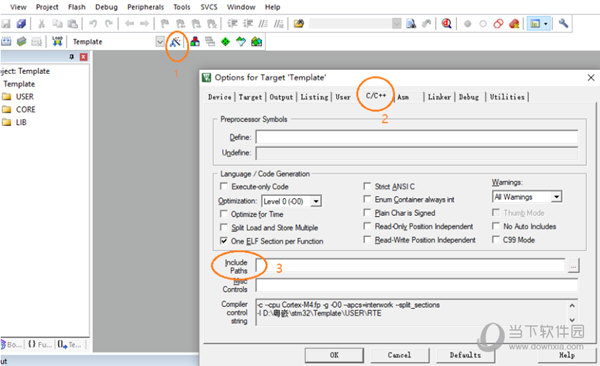The width and height of the screenshot is (600, 366).
Task: Click the Select Software Packs icon
Action: (x=241, y=41)
